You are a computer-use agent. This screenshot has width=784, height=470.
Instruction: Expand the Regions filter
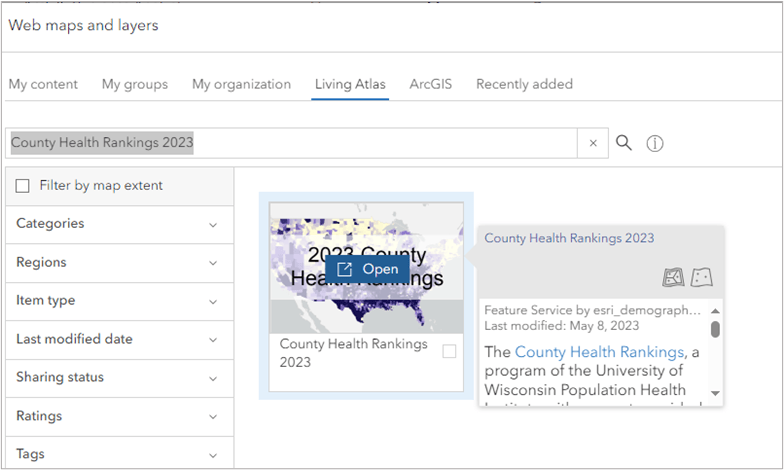pos(120,262)
